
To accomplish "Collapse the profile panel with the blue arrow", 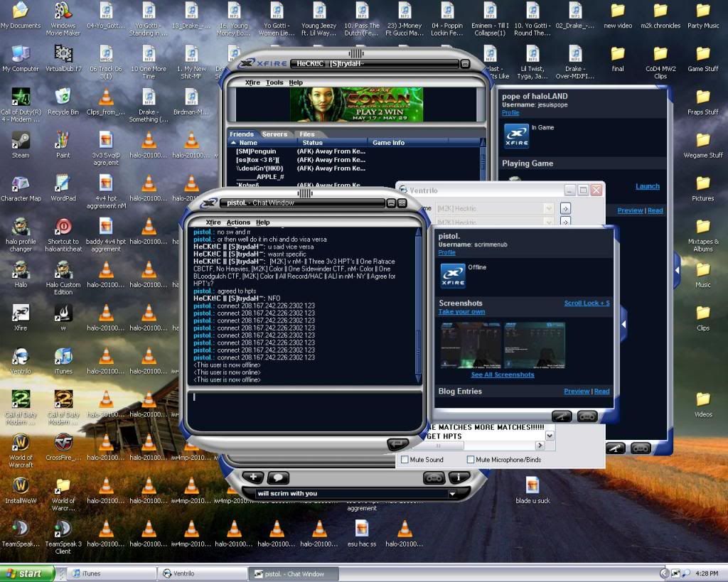I will (x=623, y=323).
